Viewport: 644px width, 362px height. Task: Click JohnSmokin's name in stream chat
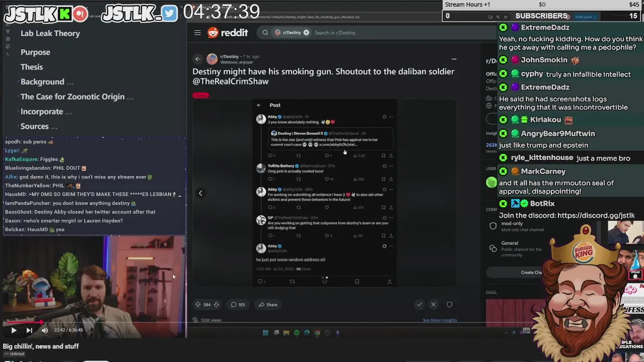click(544, 60)
